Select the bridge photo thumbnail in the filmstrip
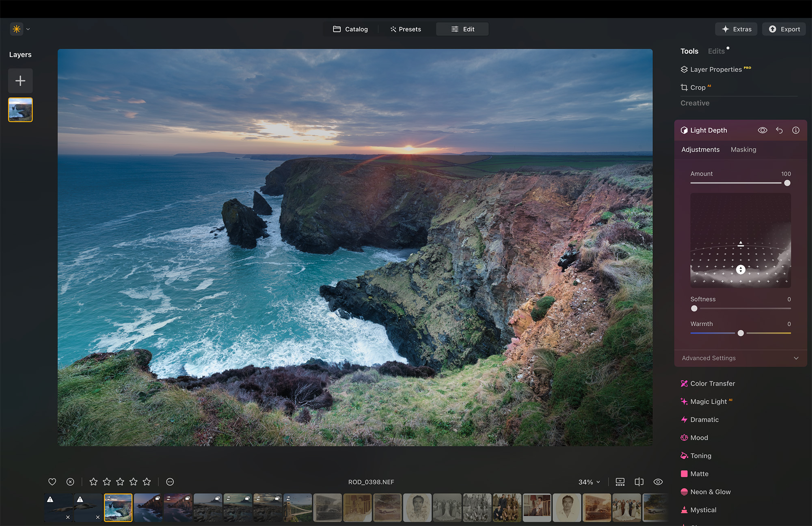 coord(298,507)
